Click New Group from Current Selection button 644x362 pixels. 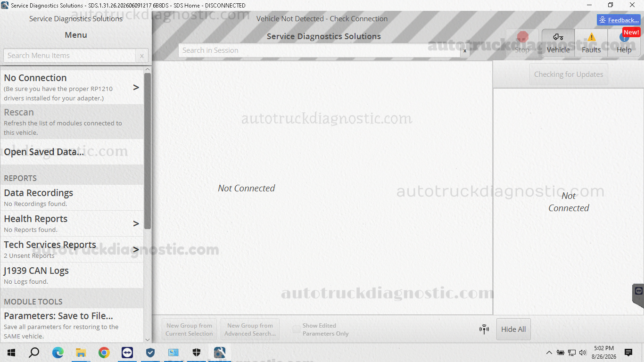pos(189,329)
